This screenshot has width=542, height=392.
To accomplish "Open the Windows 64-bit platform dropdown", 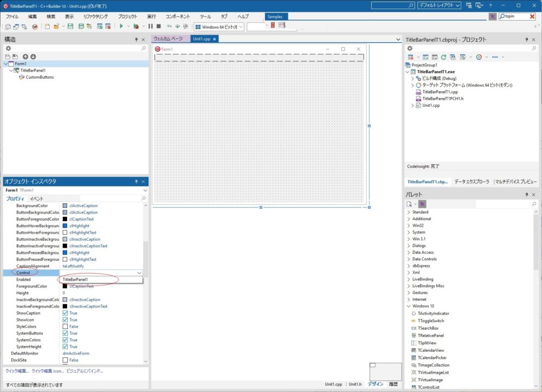I will [220, 27].
